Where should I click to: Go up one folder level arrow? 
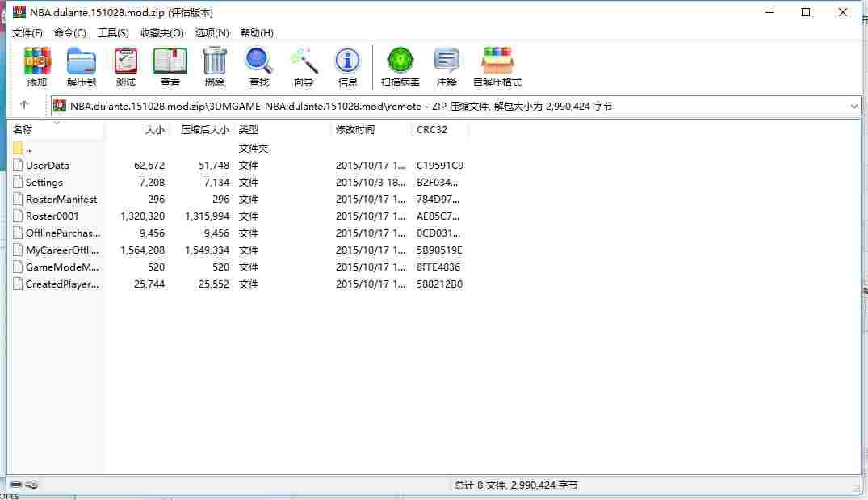pos(23,105)
